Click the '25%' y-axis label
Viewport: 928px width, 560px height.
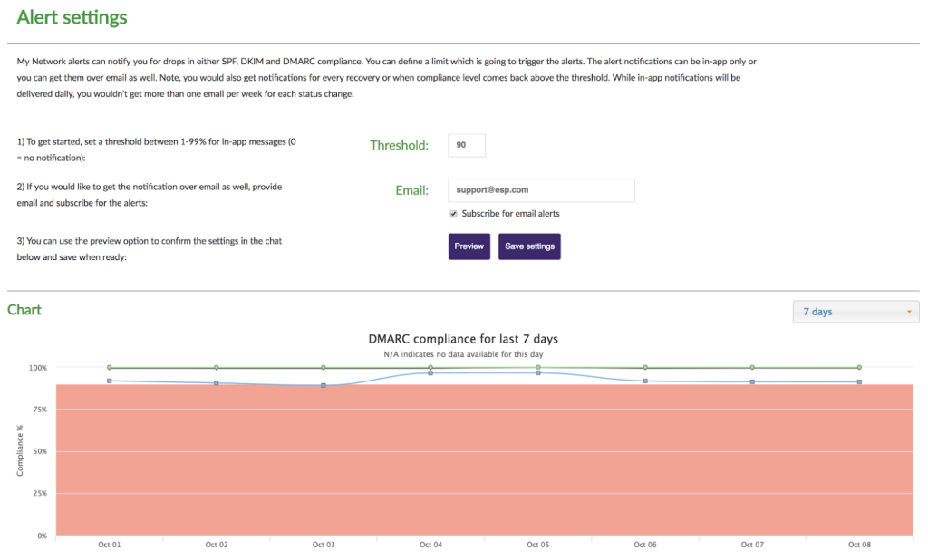[40, 494]
